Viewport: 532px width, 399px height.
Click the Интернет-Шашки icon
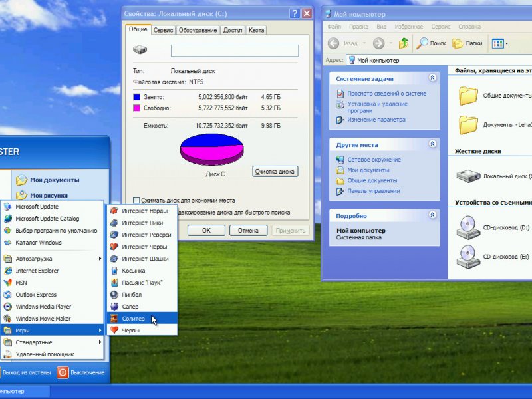(x=114, y=259)
